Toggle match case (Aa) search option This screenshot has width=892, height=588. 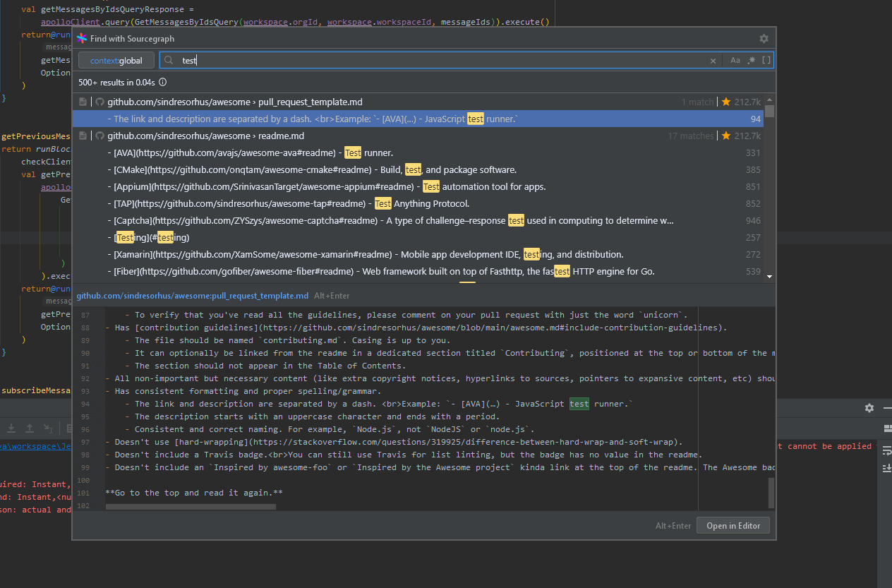pyautogui.click(x=735, y=61)
